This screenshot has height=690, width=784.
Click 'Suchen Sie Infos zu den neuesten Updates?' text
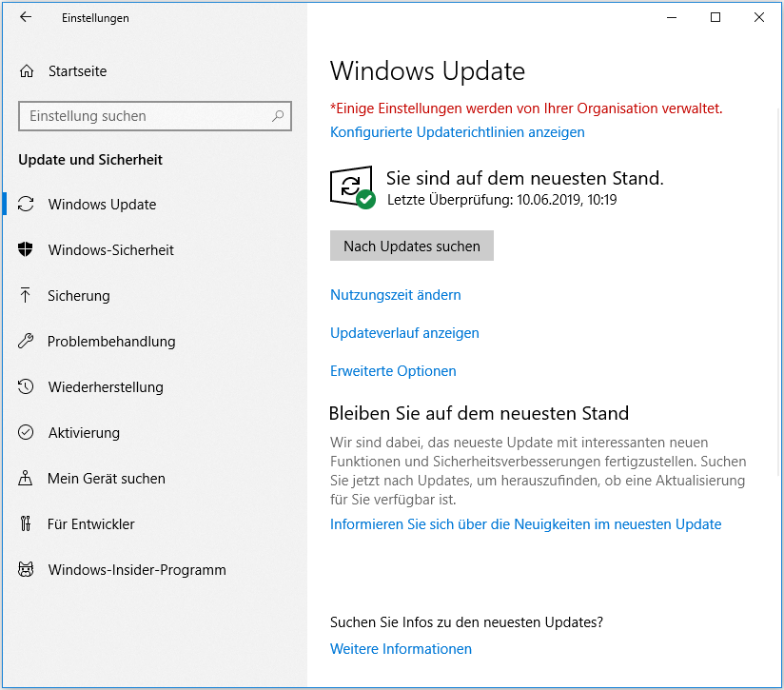pyautogui.click(x=466, y=622)
